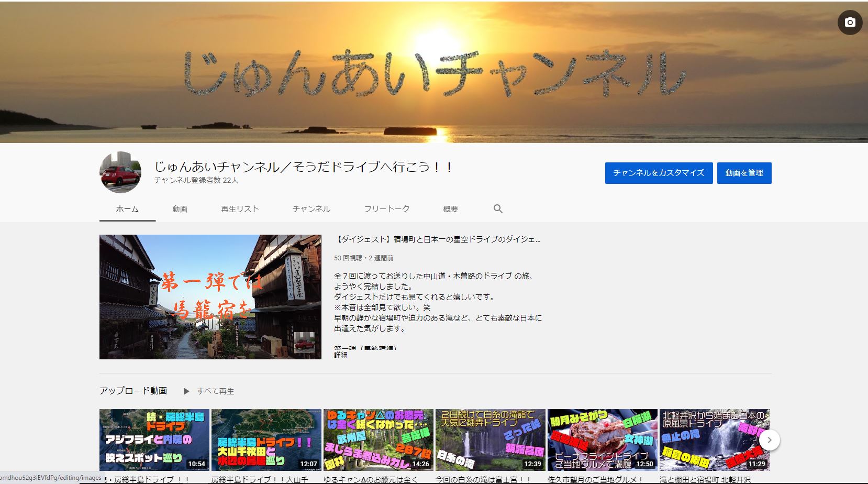Click the red car channel avatar
868x484 pixels.
[x=120, y=173]
